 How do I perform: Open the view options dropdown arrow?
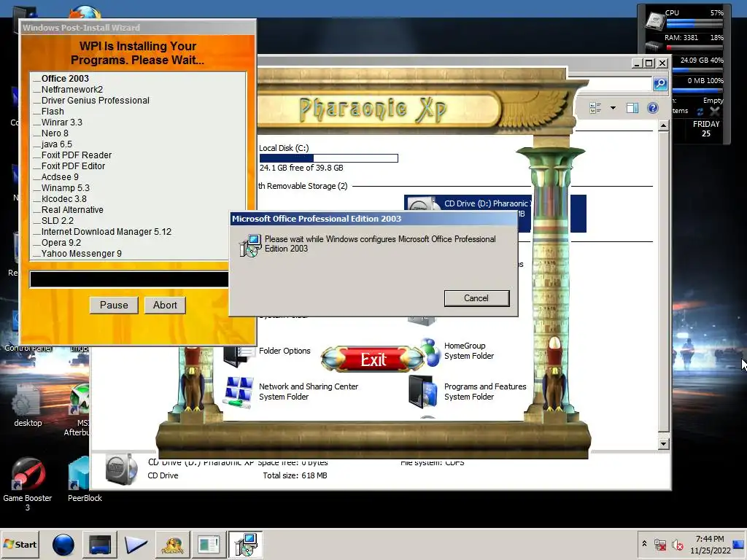pyautogui.click(x=613, y=108)
